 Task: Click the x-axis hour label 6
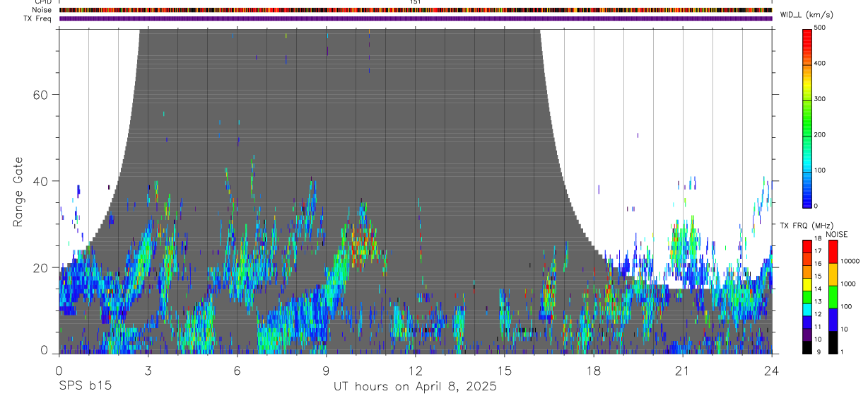pyautogui.click(x=237, y=370)
